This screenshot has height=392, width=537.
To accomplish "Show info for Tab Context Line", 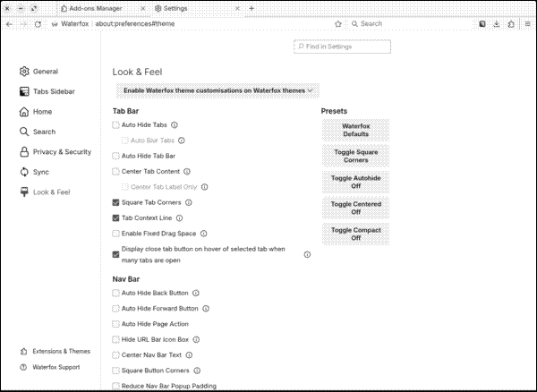I will coord(179,218).
